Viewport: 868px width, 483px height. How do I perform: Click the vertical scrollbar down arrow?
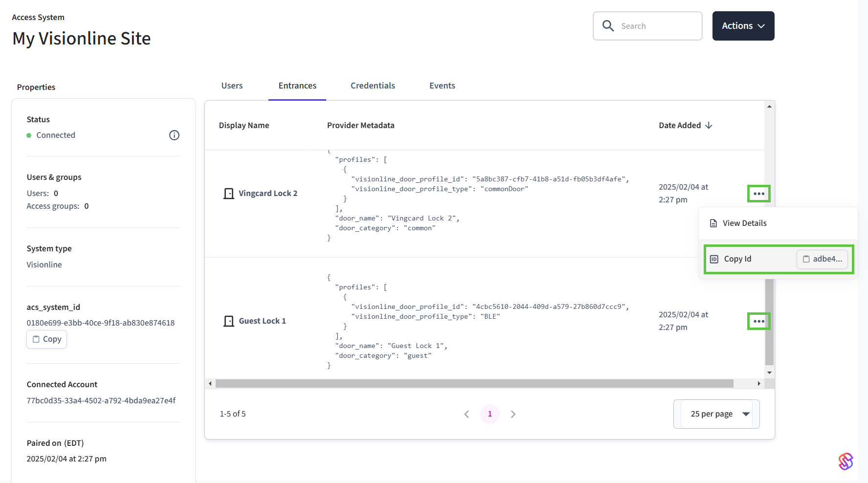(x=769, y=373)
